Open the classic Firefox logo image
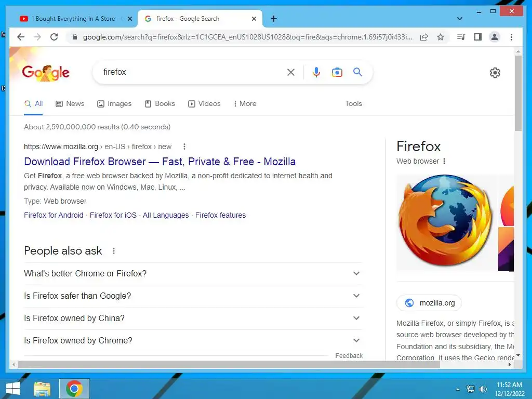The image size is (532, 399). pos(446,222)
